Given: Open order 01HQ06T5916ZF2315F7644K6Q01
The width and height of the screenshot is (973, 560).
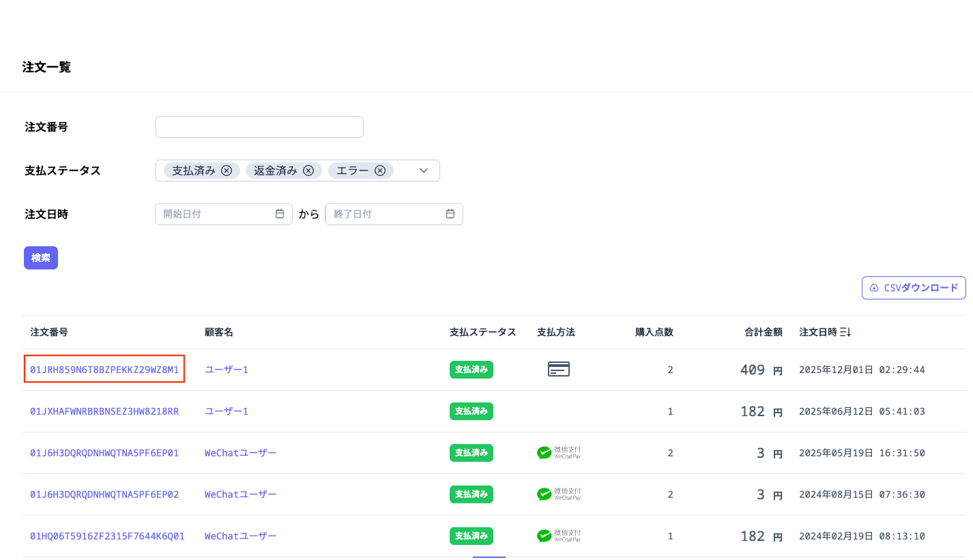Looking at the screenshot, I should (x=107, y=536).
